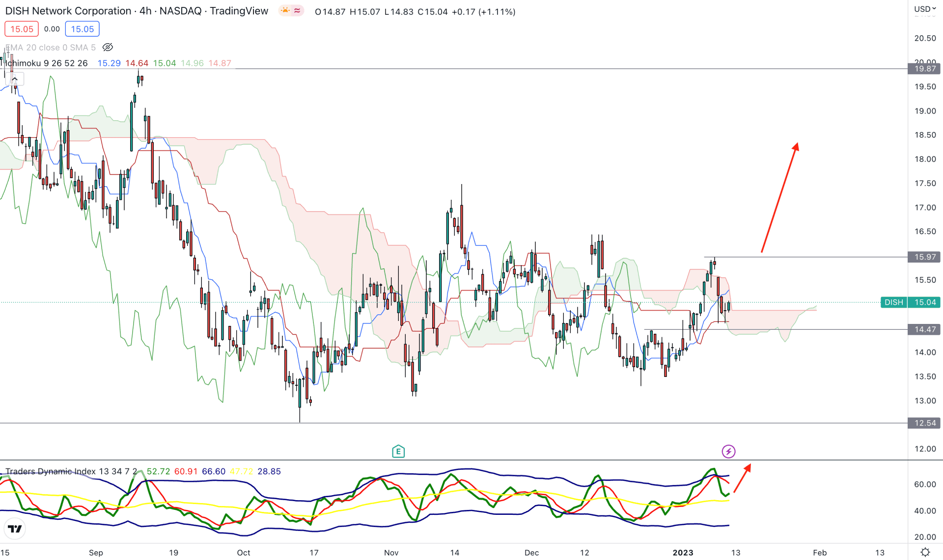Click the 12.54 horizontal line price label
943x560 pixels.
coord(924,423)
